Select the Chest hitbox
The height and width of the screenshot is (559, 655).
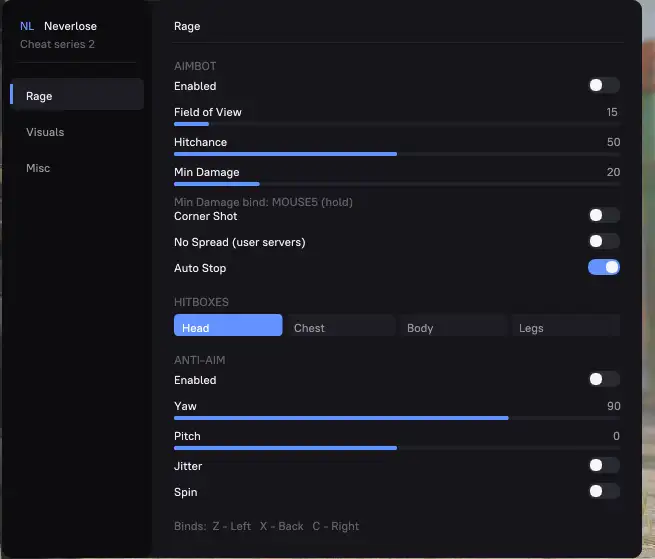(x=341, y=325)
